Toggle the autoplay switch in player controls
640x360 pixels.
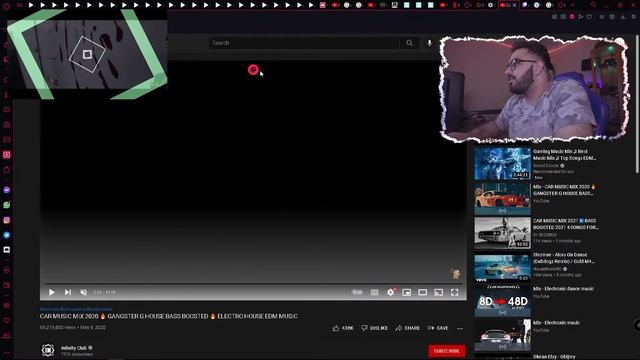point(357,292)
